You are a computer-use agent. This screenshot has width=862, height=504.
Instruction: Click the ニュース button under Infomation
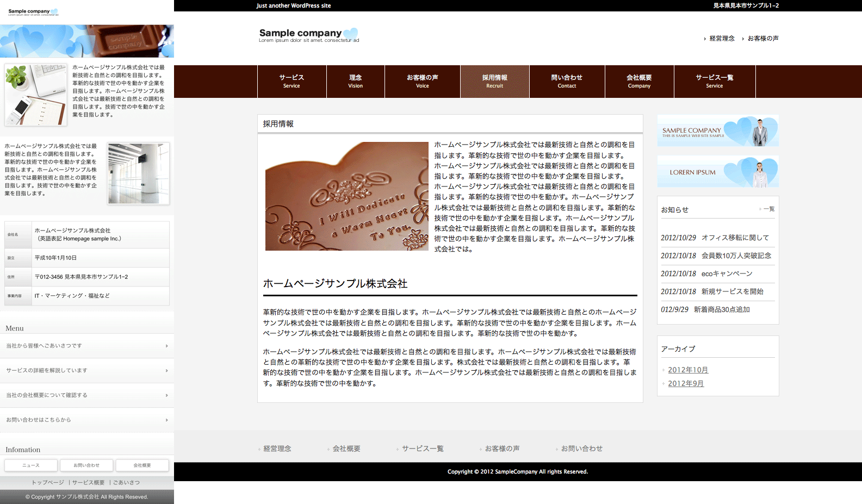[x=31, y=465]
